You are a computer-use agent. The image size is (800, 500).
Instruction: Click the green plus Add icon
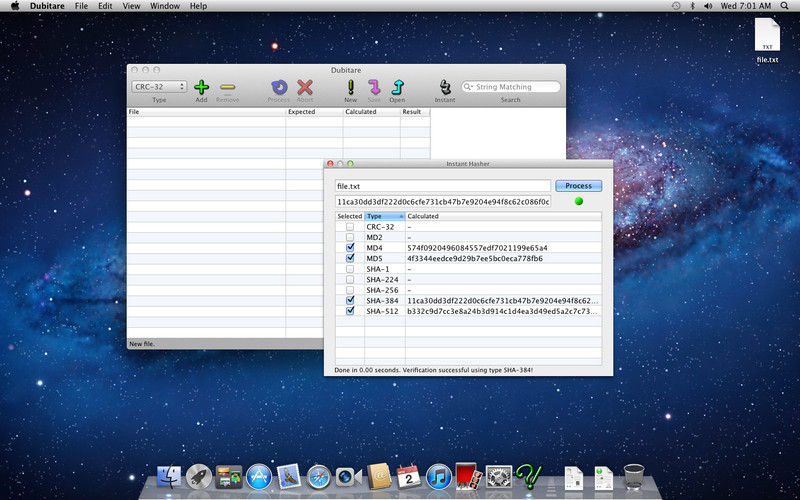[x=202, y=87]
